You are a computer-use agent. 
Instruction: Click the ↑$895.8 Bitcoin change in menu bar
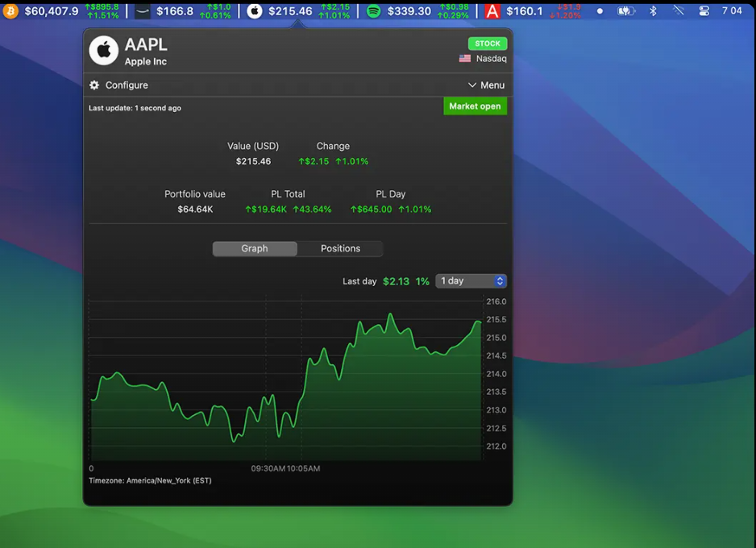(102, 6)
